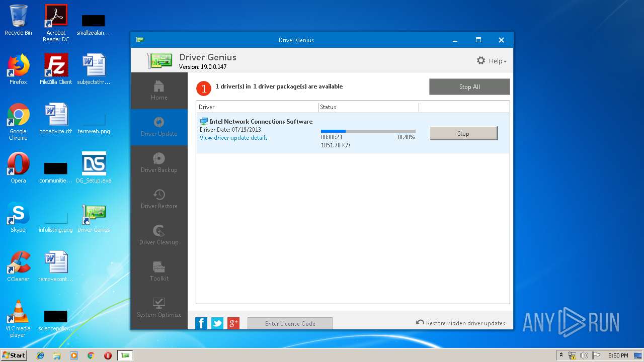Open the VLC media player desktop shortcut
644x362 pixels.
[x=18, y=319]
